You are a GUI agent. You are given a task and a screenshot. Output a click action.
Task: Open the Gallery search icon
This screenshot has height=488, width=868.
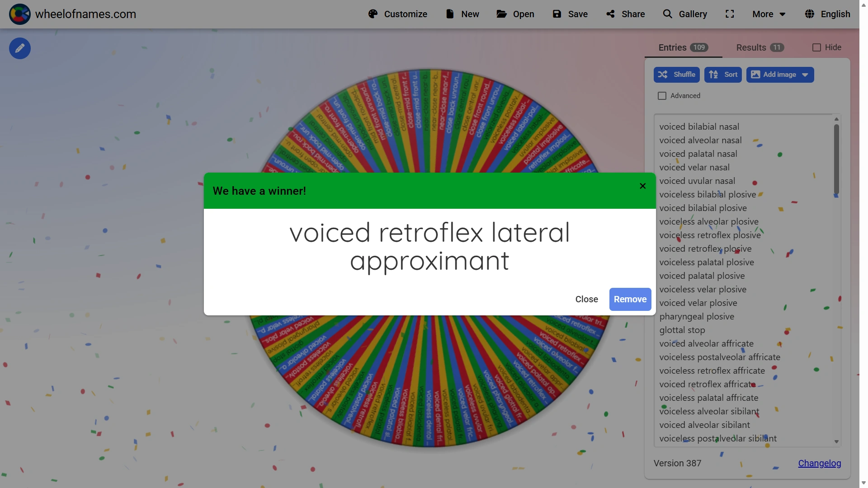pos(667,14)
